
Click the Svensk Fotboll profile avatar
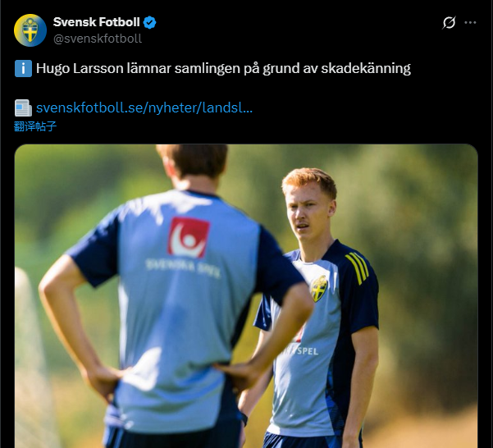tap(30, 30)
